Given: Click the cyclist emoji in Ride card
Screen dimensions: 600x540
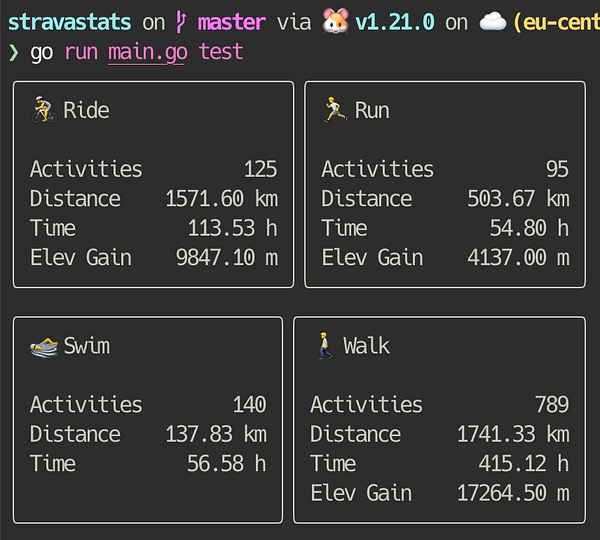Looking at the screenshot, I should (x=44, y=110).
